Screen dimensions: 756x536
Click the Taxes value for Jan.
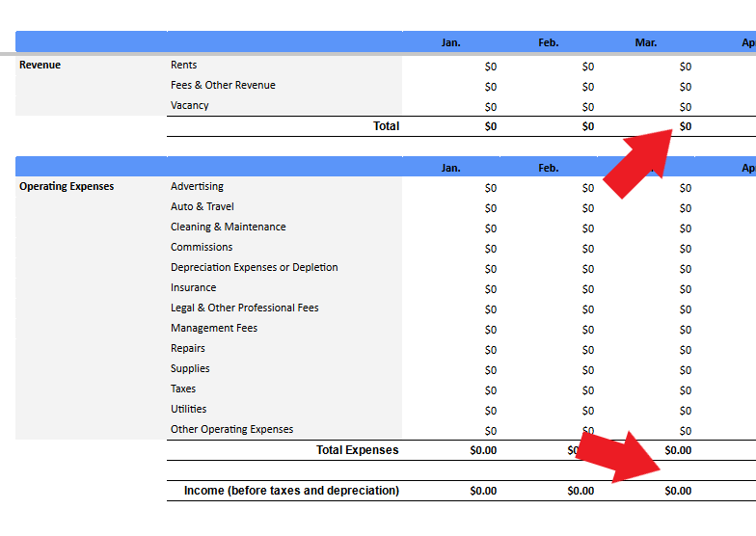click(490, 391)
